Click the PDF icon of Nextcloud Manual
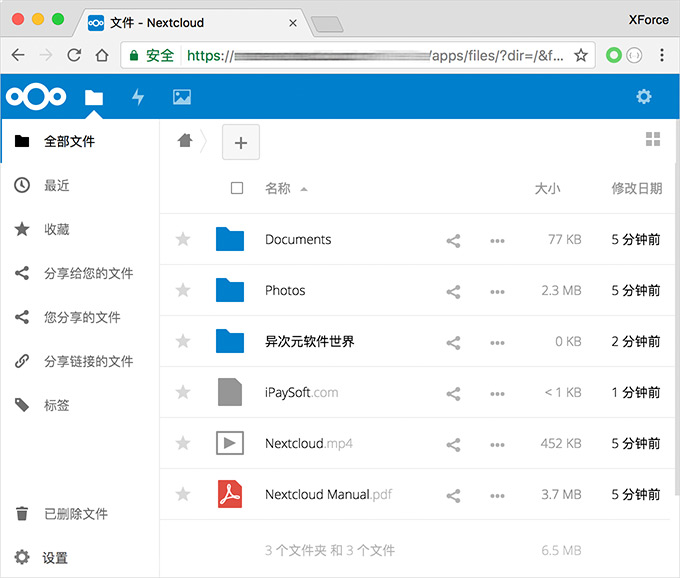 point(230,494)
